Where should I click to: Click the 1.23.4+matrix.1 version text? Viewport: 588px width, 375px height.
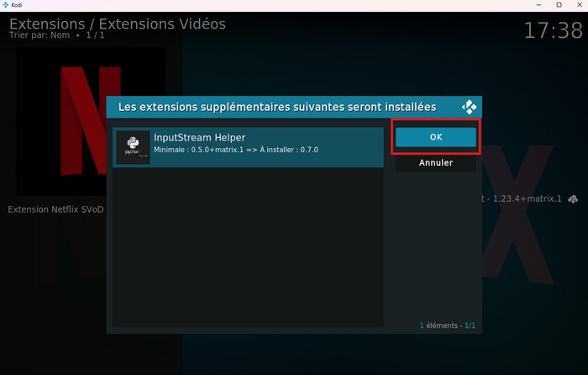tap(528, 198)
